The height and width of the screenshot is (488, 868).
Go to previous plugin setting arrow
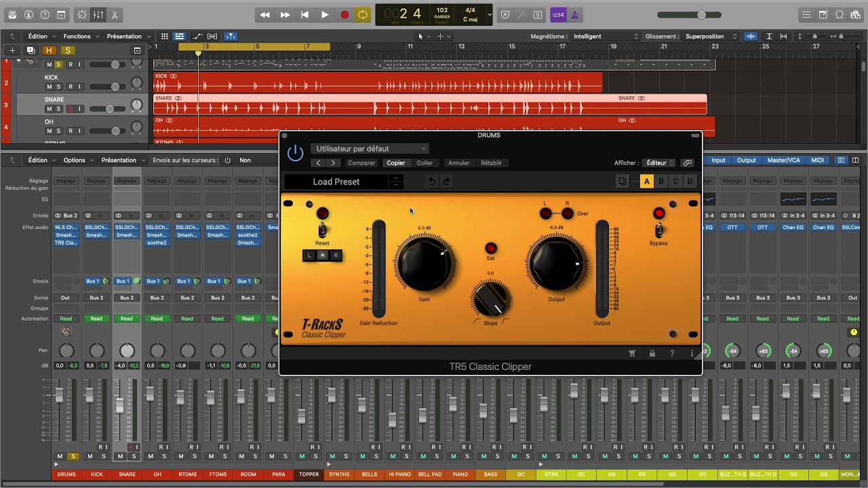click(x=318, y=163)
